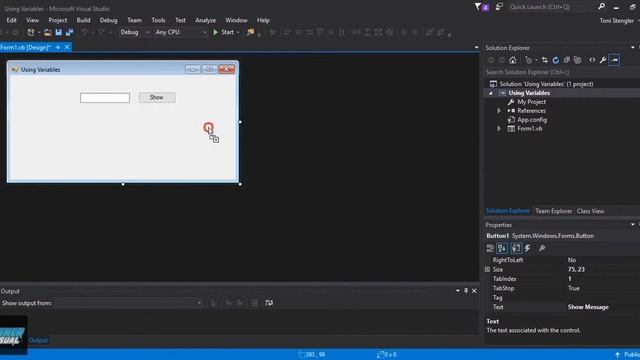Viewport: 640px width, 360px height.
Task: Switch to the Class View tab
Action: [x=590, y=211]
